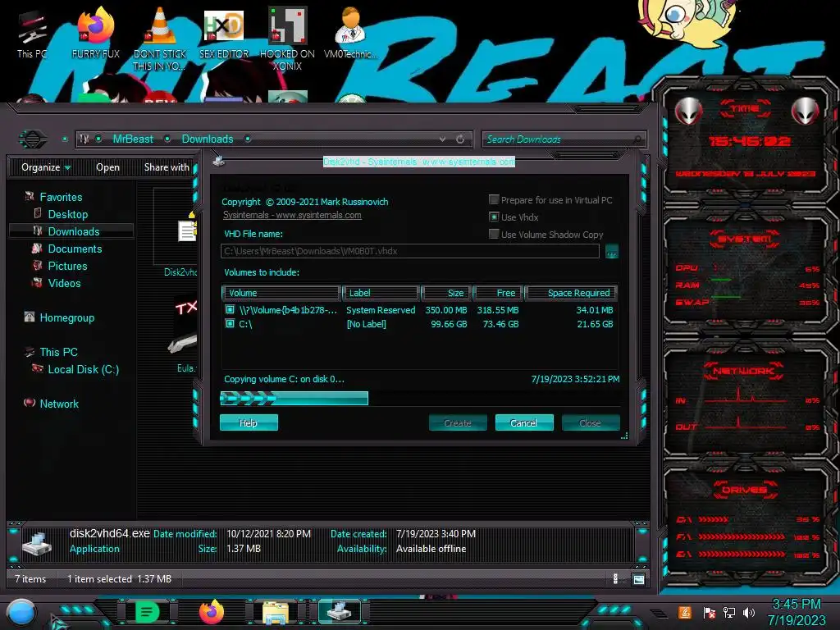Viewport: 840px width, 630px height.
Task: Open the FURRY FUX Firefox desktop shortcut
Action: pyautogui.click(x=96, y=33)
